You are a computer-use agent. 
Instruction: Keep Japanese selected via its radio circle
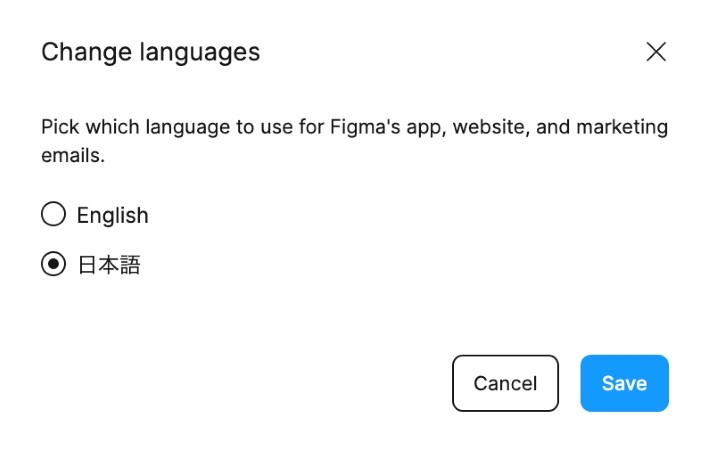(x=53, y=265)
